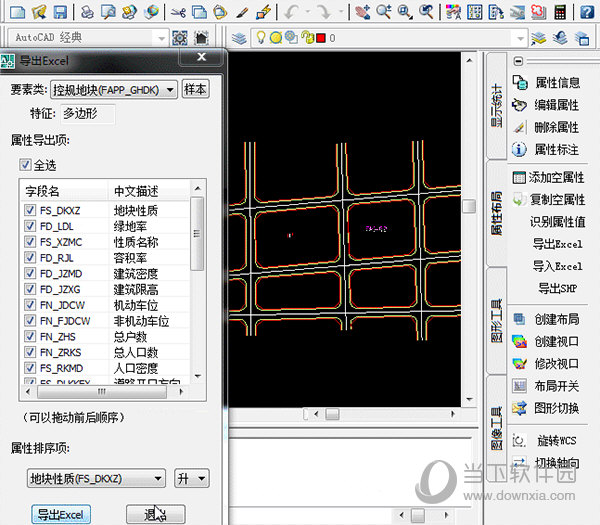Select the Pan hand tool

click(362, 12)
